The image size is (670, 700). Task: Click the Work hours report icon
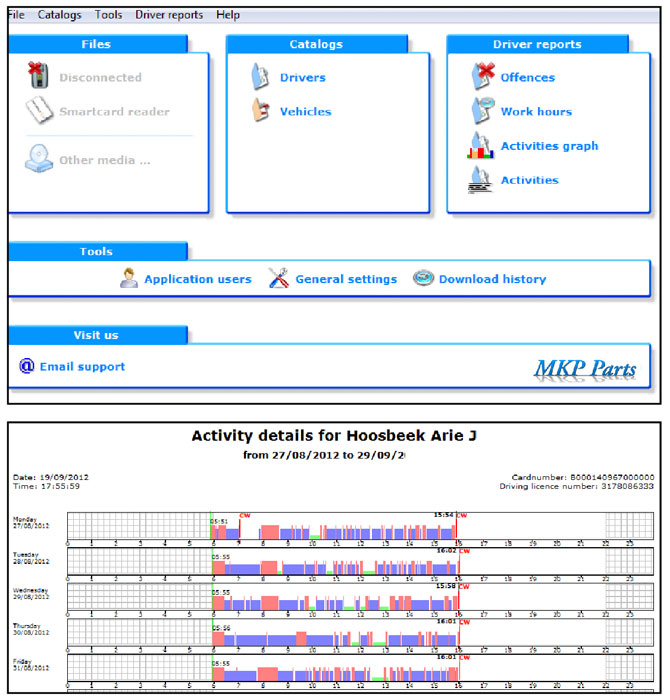pyautogui.click(x=483, y=110)
